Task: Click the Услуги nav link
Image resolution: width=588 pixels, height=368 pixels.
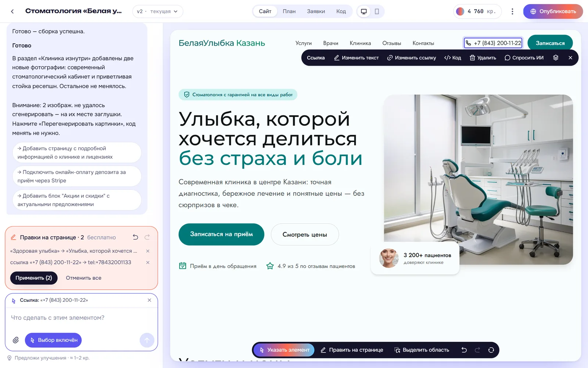Action: click(304, 43)
